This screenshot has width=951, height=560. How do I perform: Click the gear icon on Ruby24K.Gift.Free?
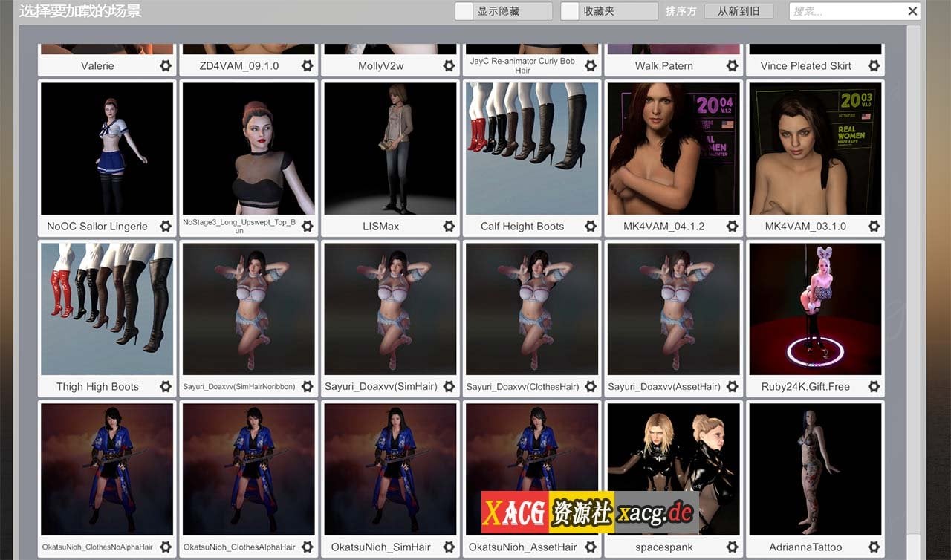point(874,386)
